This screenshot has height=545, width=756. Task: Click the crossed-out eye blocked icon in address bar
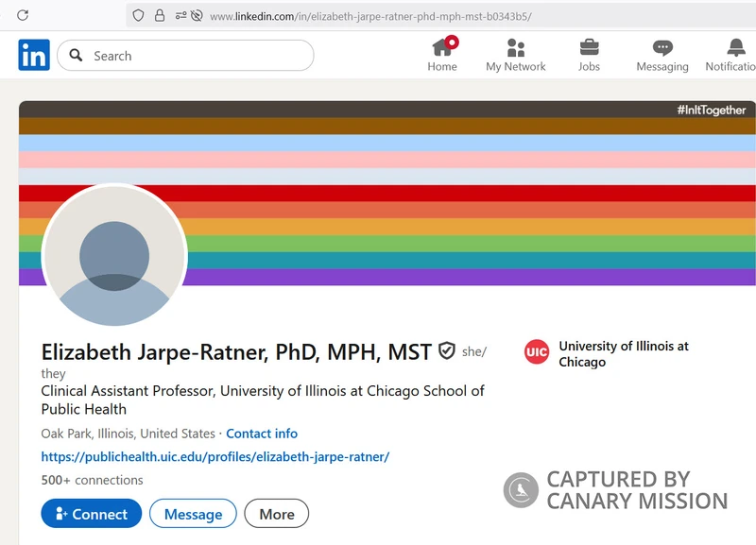(x=197, y=16)
